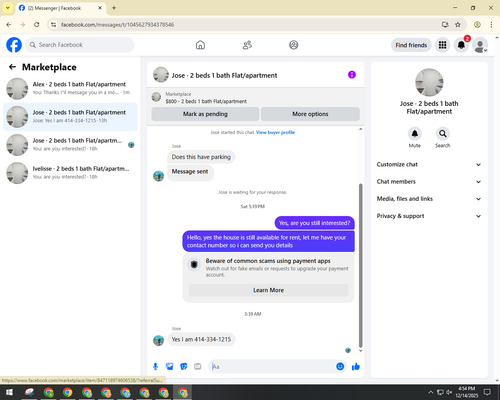The height and width of the screenshot is (400, 500).
Task: Attach a file with the photo icon
Action: pyautogui.click(x=170, y=367)
